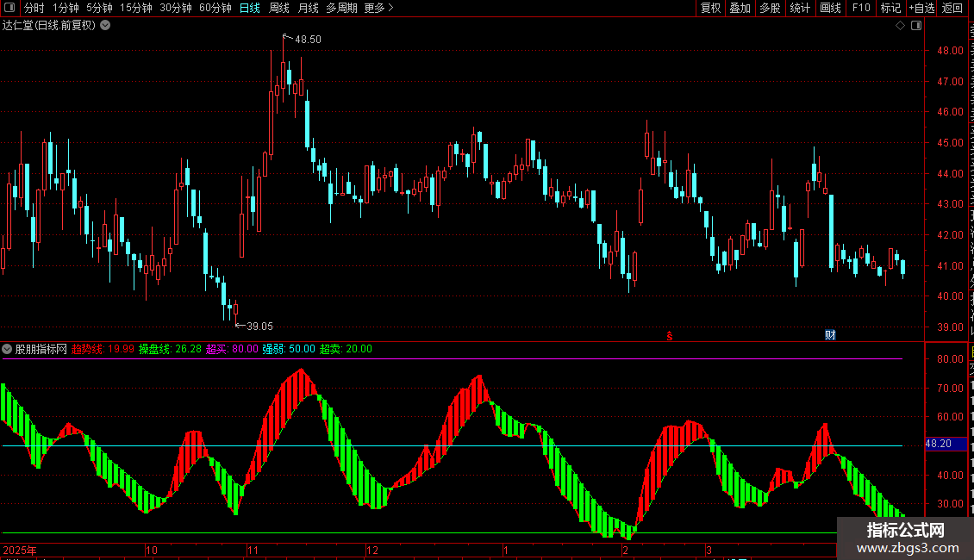Open dropdown next to 达仁堂(日线.前复权)
This screenshot has width=974, height=560.
click(x=106, y=26)
